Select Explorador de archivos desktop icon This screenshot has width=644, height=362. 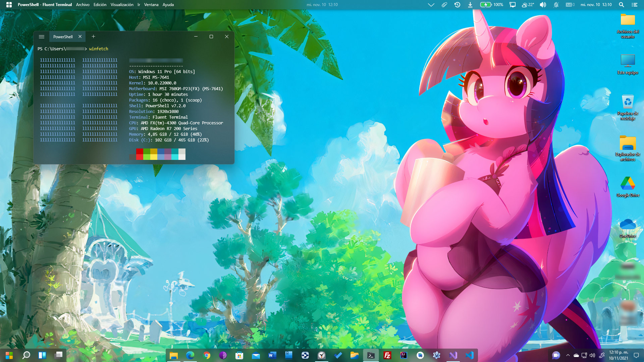click(628, 148)
